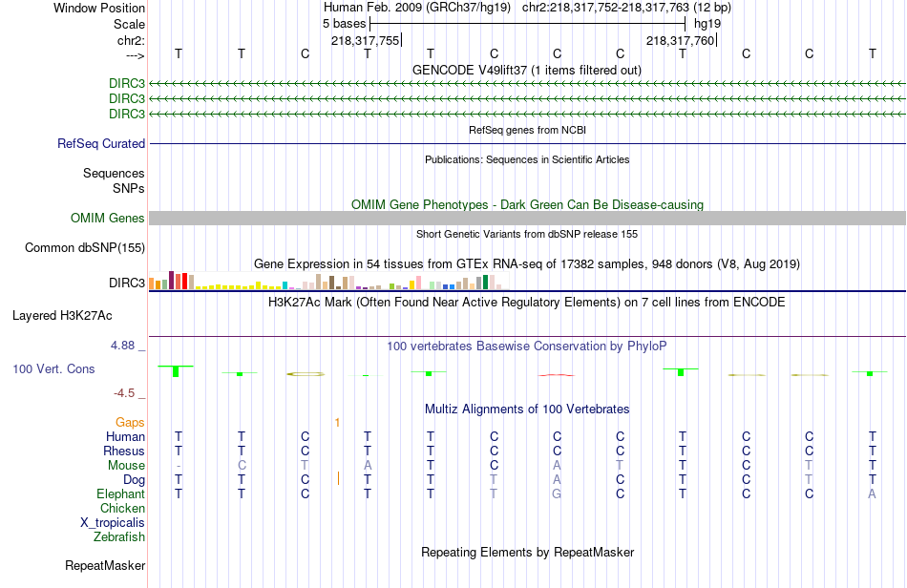
Task: Click the Window Position label
Action: [x=99, y=8]
